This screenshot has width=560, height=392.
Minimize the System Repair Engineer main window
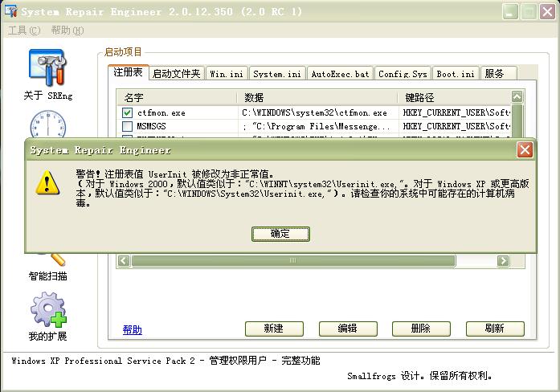pyautogui.click(x=510, y=12)
